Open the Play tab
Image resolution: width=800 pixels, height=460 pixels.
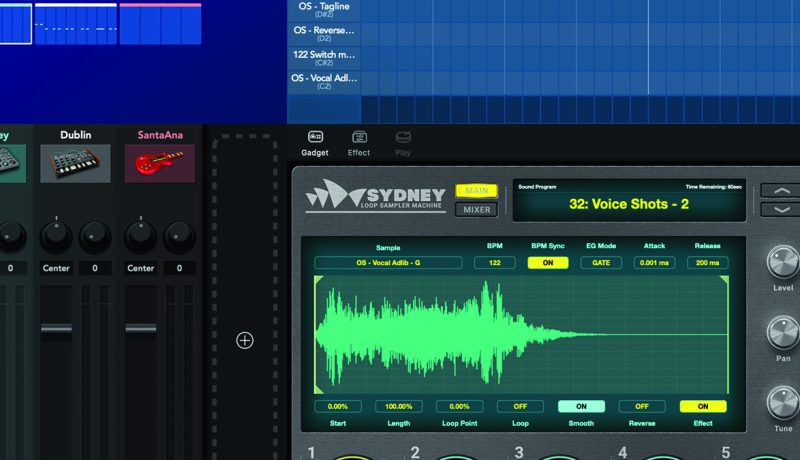(x=403, y=143)
